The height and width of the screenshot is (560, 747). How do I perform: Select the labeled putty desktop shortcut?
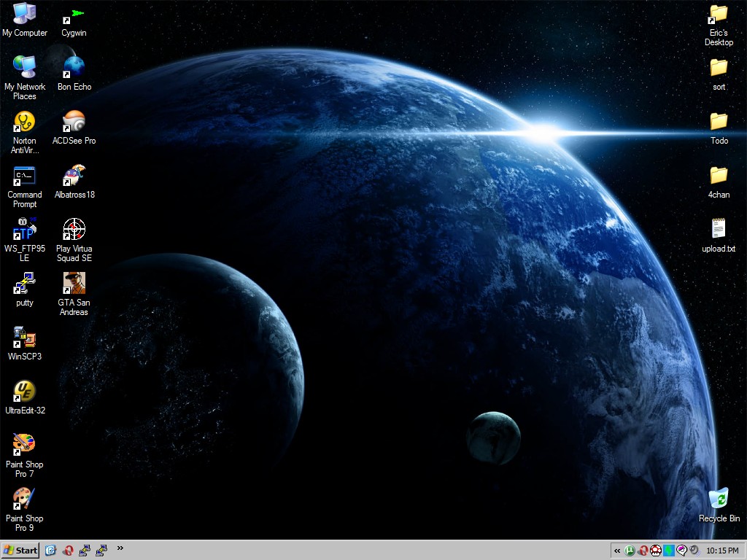click(25, 289)
